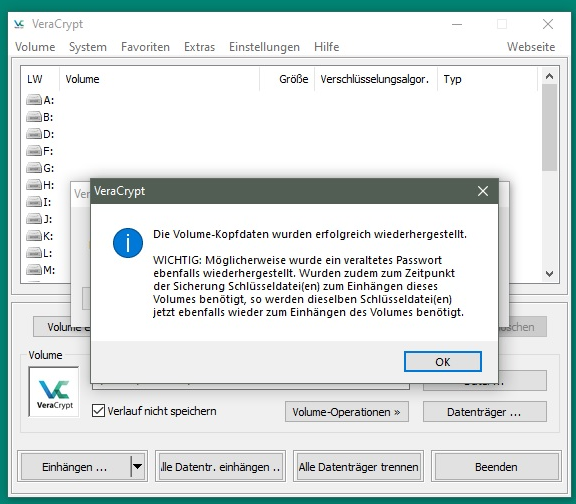Select drive I: icon in list
This screenshot has height=504, width=576.
[x=34, y=202]
